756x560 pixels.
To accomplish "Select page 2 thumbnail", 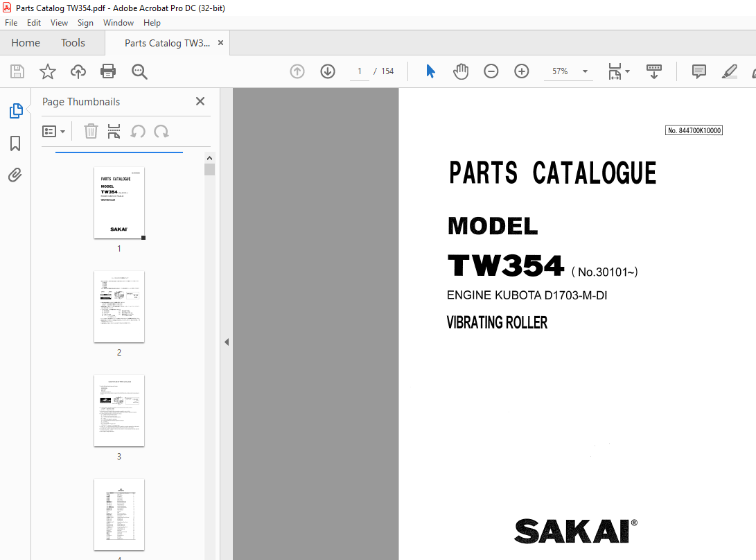I will (x=119, y=307).
